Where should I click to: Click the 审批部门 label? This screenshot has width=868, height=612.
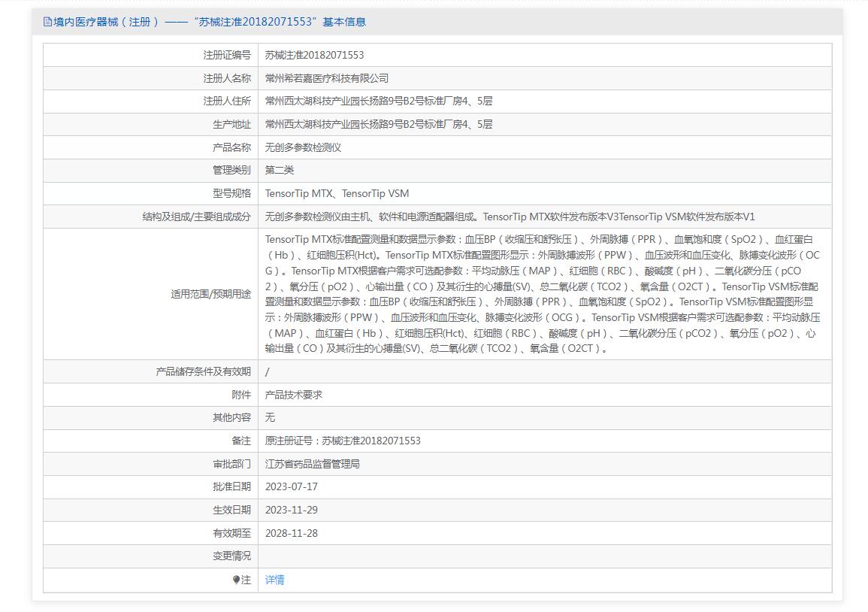[232, 464]
